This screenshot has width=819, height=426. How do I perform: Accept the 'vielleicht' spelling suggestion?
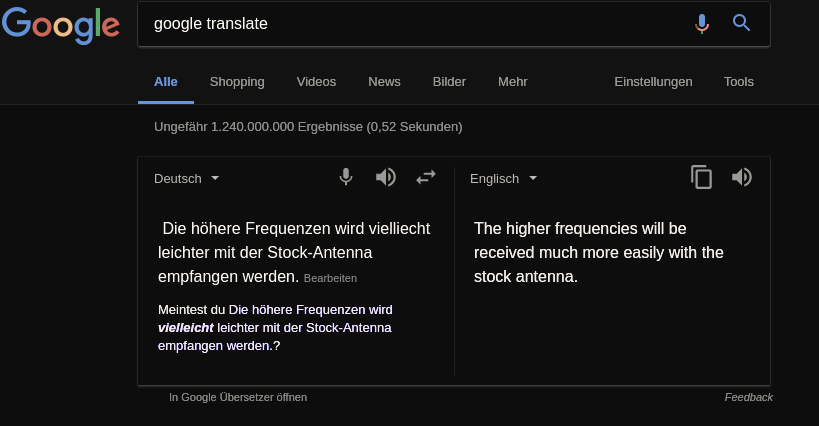pyautogui.click(x=275, y=327)
